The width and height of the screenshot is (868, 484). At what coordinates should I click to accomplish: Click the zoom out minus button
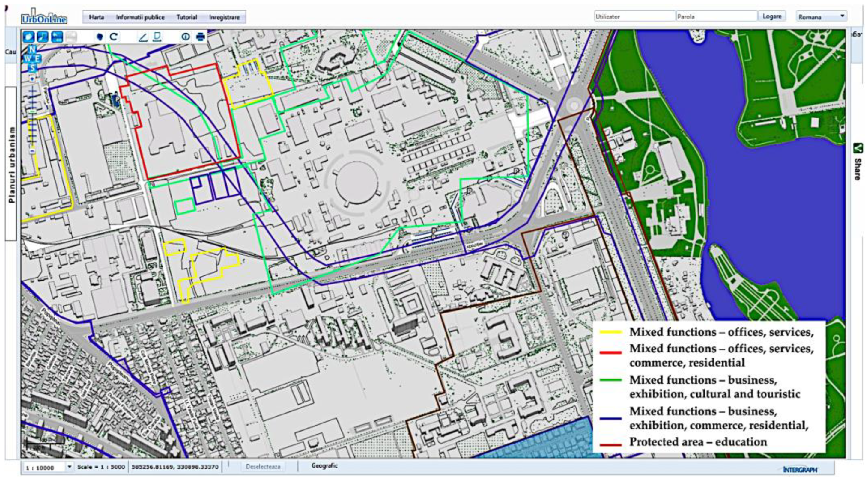pos(32,151)
